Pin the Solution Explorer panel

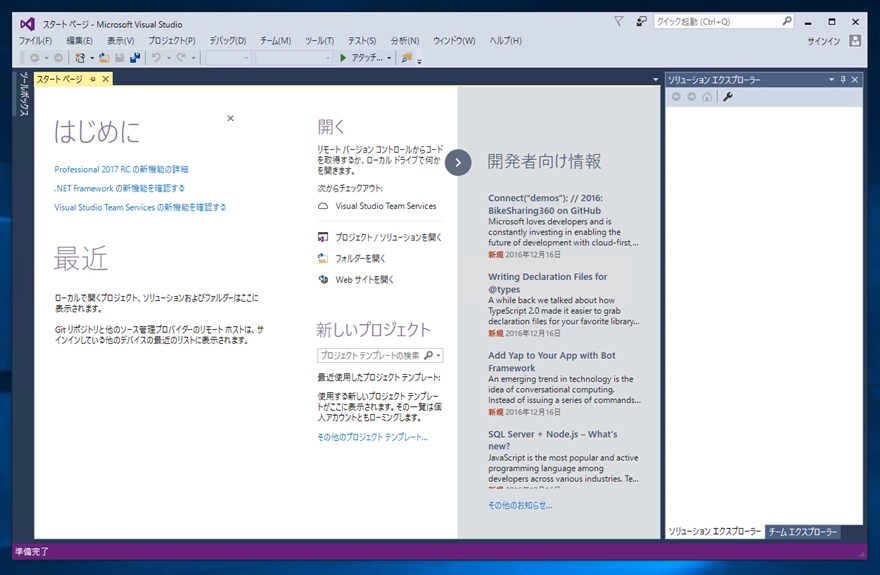pos(843,80)
